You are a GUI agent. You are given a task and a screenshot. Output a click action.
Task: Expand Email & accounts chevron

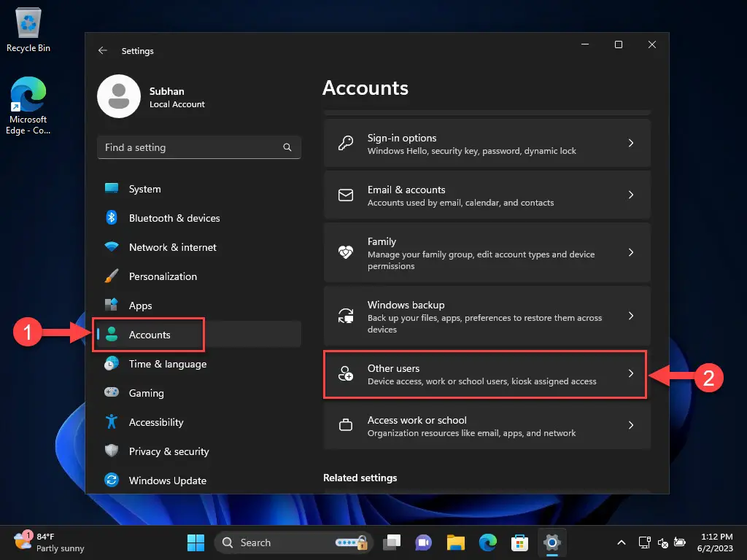[x=631, y=195]
